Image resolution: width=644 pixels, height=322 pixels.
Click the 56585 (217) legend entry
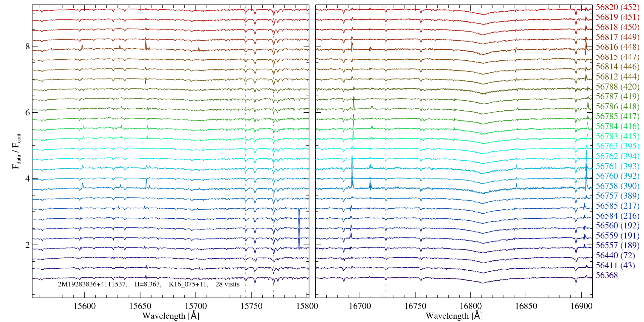617,206
